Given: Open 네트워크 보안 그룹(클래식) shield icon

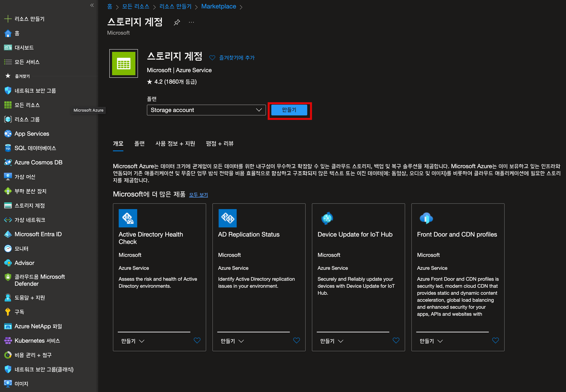Looking at the screenshot, I should tap(8, 369).
